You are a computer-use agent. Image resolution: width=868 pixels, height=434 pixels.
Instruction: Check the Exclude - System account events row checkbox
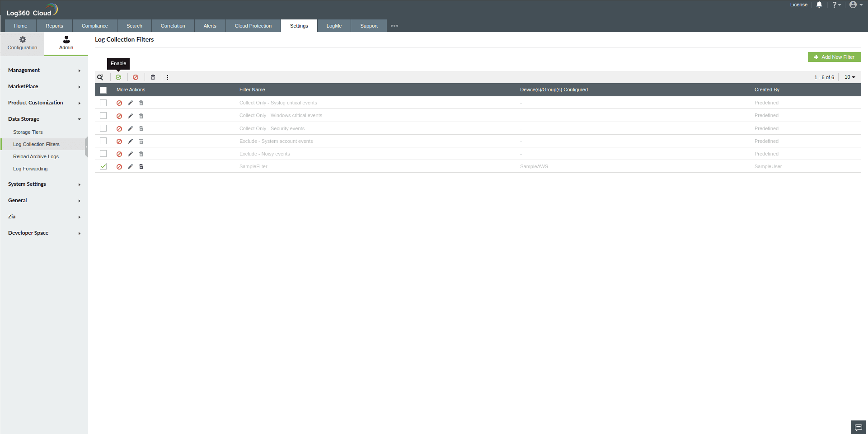coord(103,141)
